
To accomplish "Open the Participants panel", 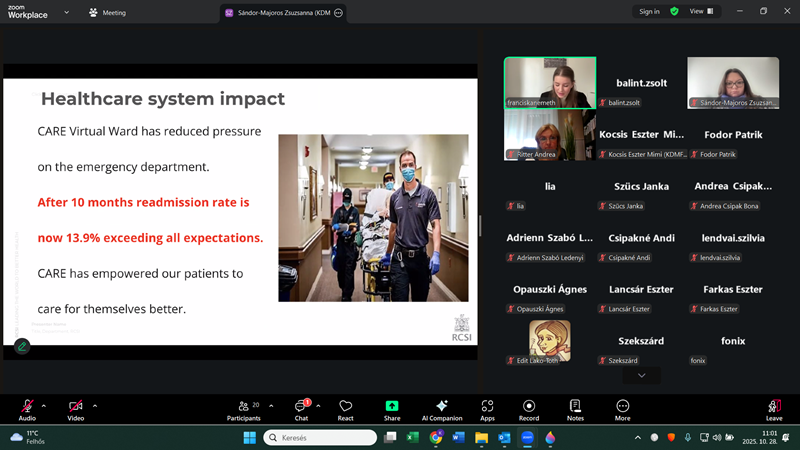I will pos(243,407).
